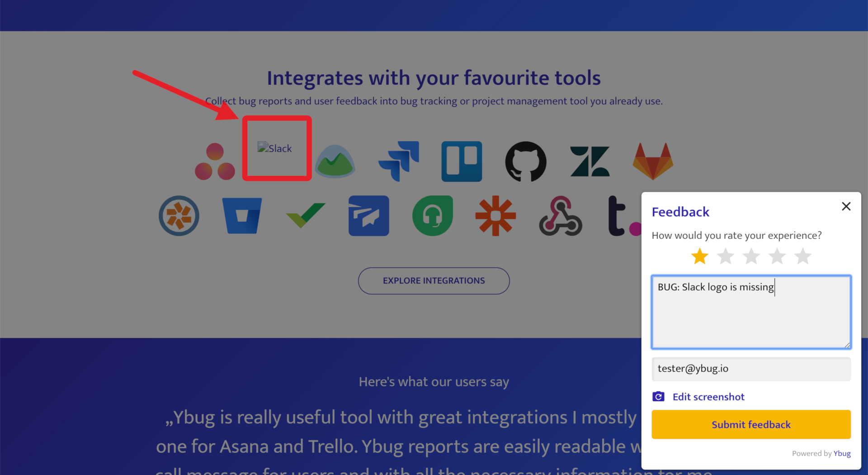Screen dimensions: 868x475
Task: Click the Webhooks logo icon
Action: coord(561,216)
